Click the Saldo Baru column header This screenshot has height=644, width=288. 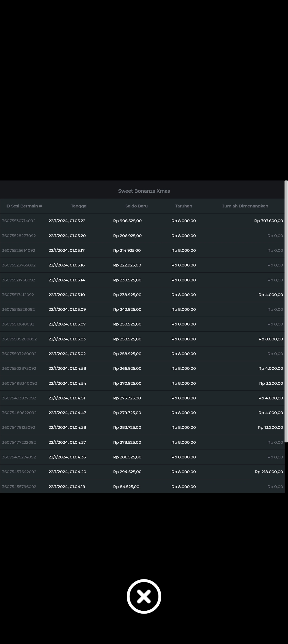click(136, 206)
